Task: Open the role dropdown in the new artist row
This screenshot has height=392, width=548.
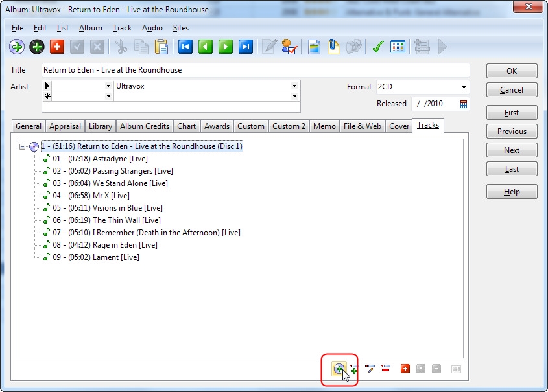Action: click(x=108, y=96)
